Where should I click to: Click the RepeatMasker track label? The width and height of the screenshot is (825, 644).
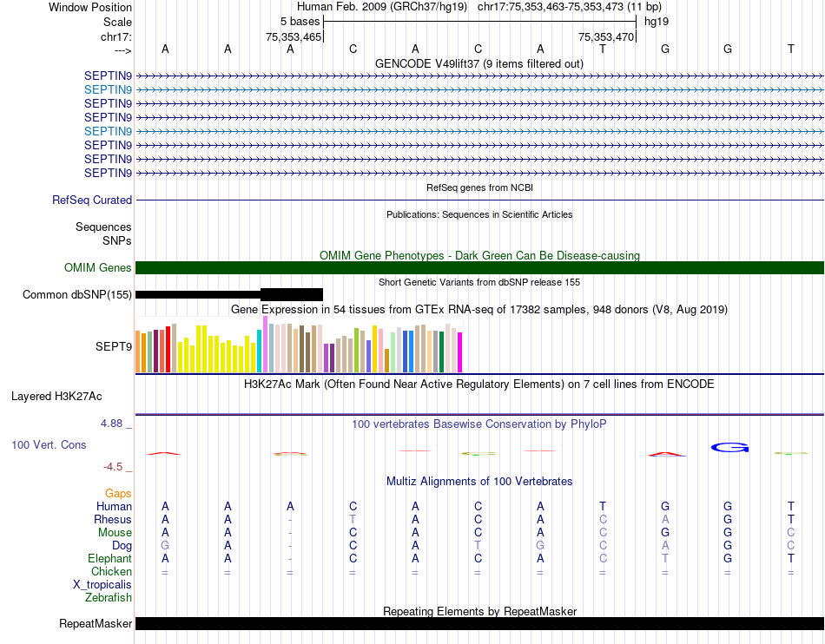96,623
